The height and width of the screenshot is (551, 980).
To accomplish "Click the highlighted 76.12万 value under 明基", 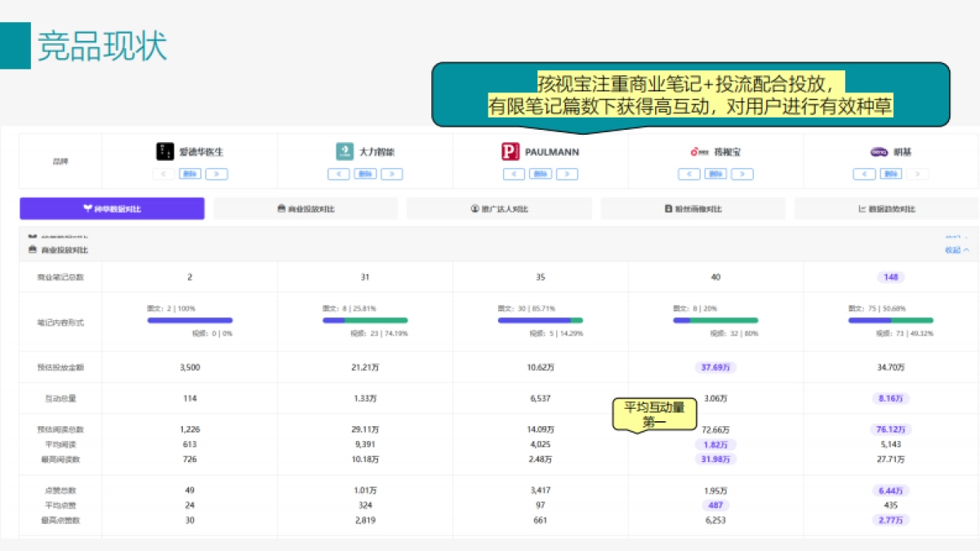I will 889,428.
